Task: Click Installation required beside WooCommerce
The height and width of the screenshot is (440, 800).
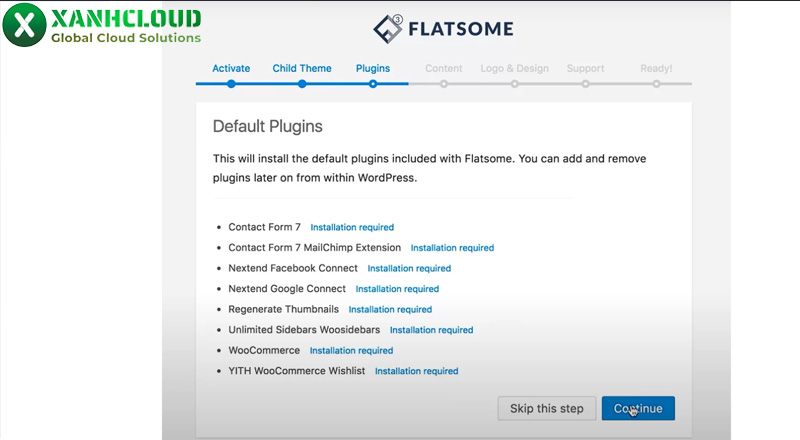Action: click(351, 351)
